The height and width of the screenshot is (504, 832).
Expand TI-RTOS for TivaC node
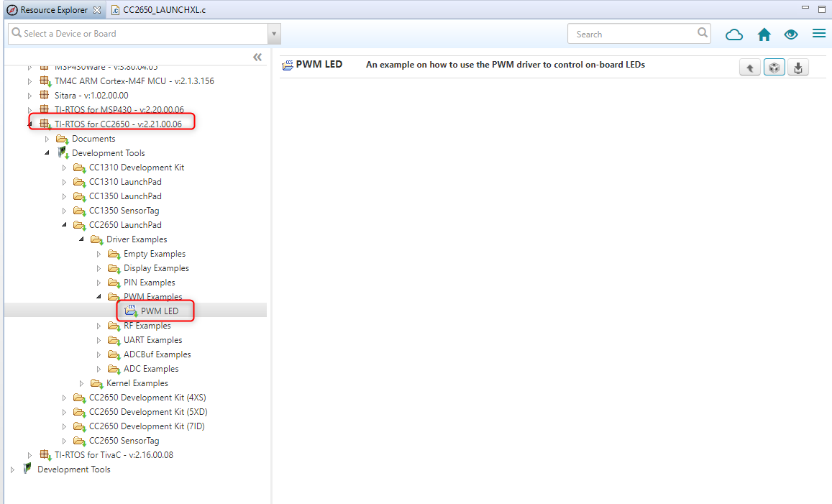pos(29,454)
